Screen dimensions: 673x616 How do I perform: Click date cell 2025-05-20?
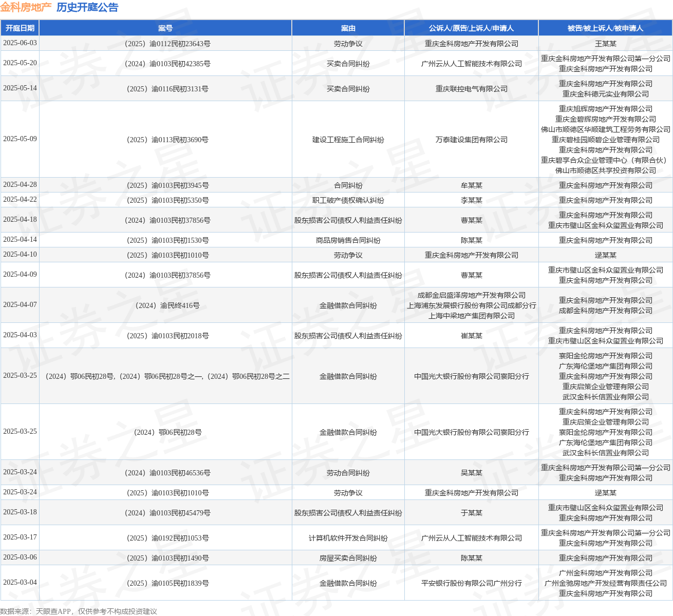pyautogui.click(x=20, y=63)
